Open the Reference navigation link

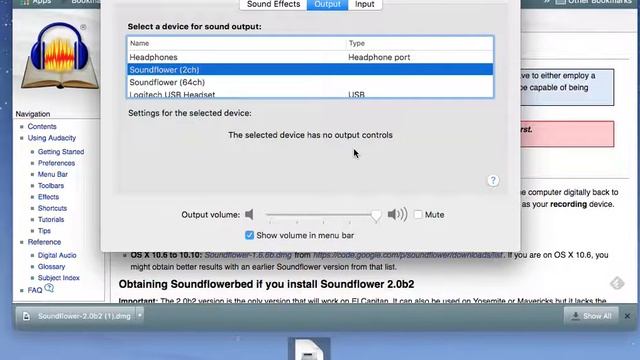44,242
